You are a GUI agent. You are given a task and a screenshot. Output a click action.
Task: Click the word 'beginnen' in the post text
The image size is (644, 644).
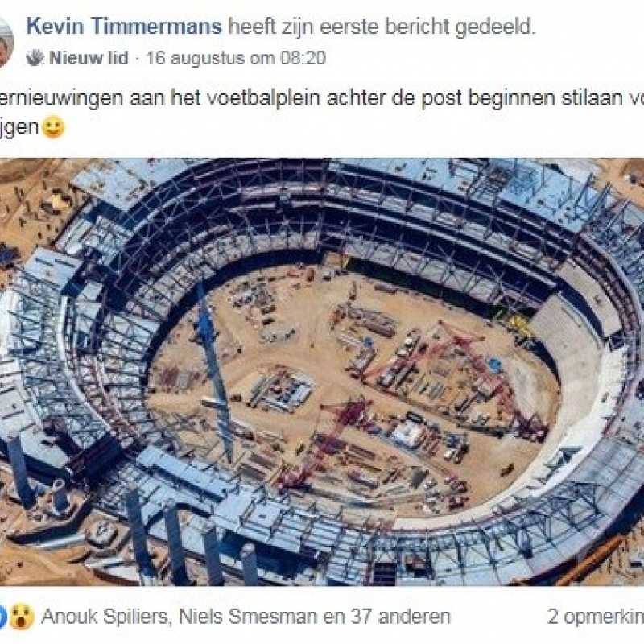click(x=511, y=99)
